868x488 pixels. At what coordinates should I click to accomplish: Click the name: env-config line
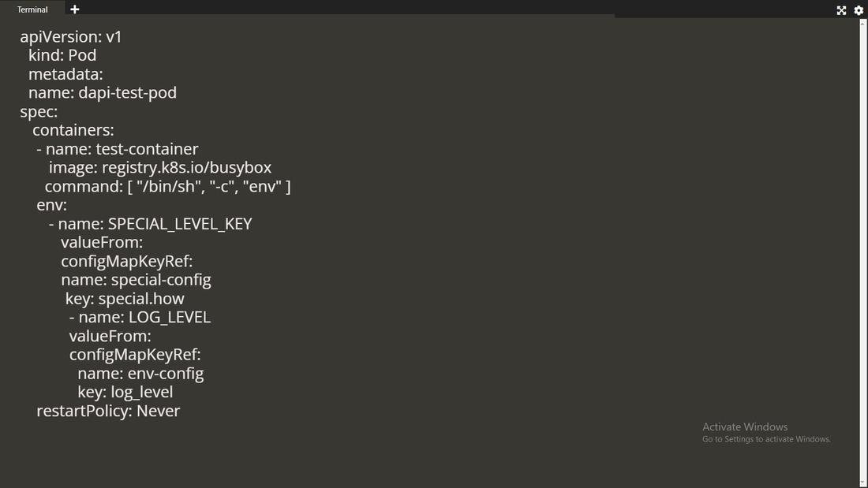click(x=140, y=373)
